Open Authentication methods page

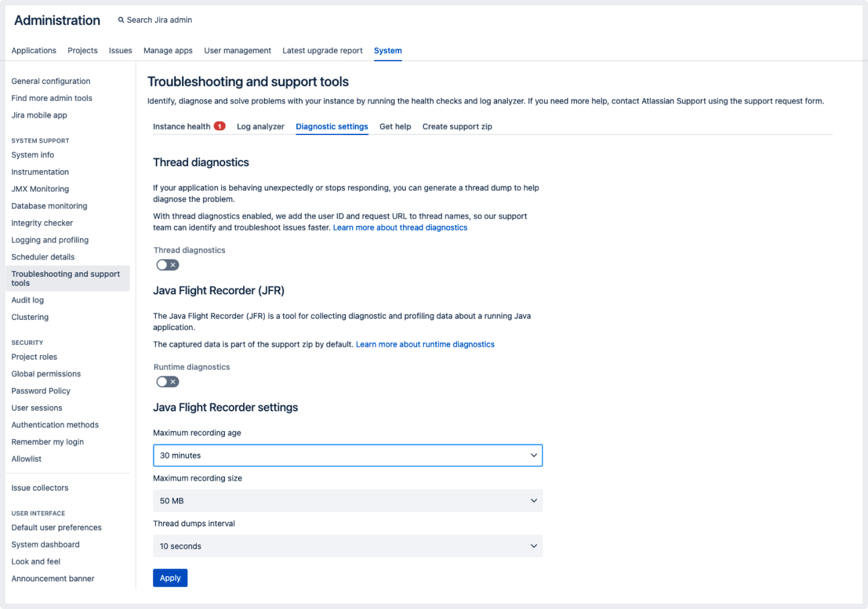click(55, 425)
